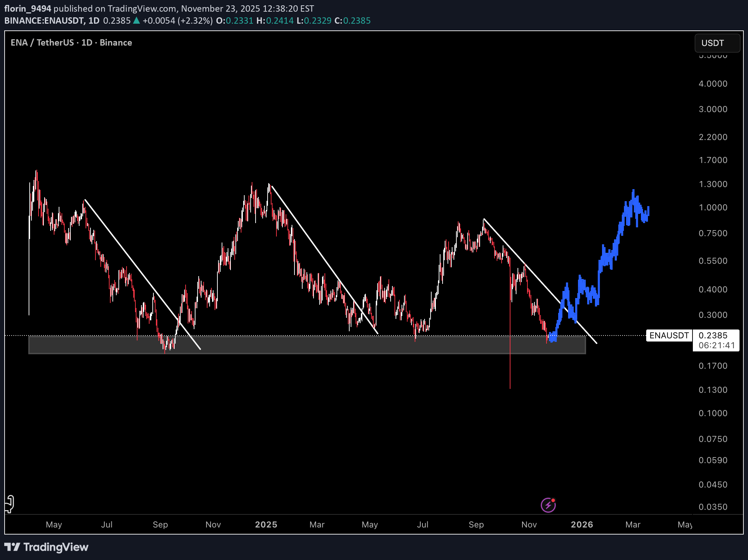This screenshot has height=560, width=748.
Task: Select the 2026 label on time axis
Action: (x=582, y=524)
